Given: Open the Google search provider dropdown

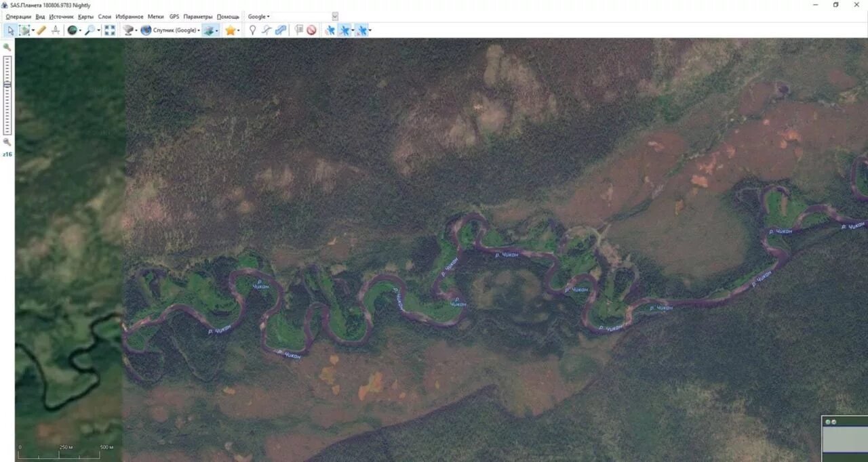Looking at the screenshot, I should pos(258,16).
